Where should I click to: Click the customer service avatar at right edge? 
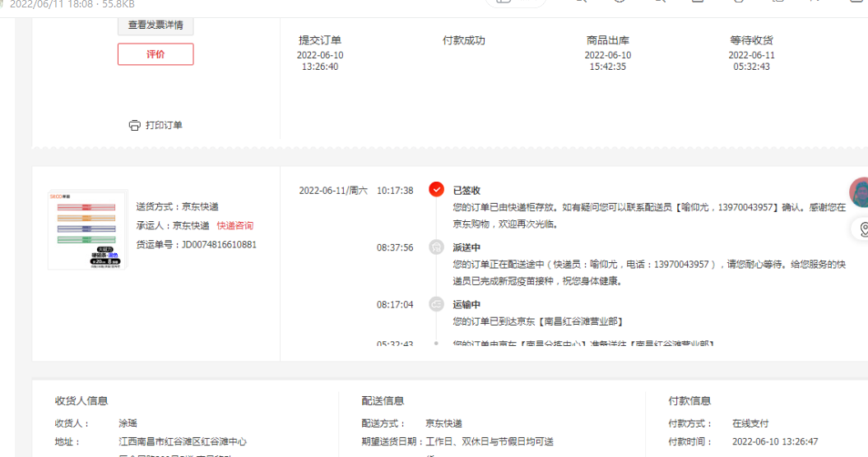[860, 192]
